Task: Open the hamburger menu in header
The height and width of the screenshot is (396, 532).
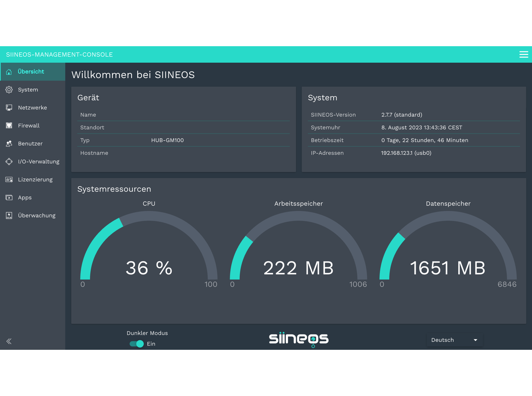Action: [524, 54]
